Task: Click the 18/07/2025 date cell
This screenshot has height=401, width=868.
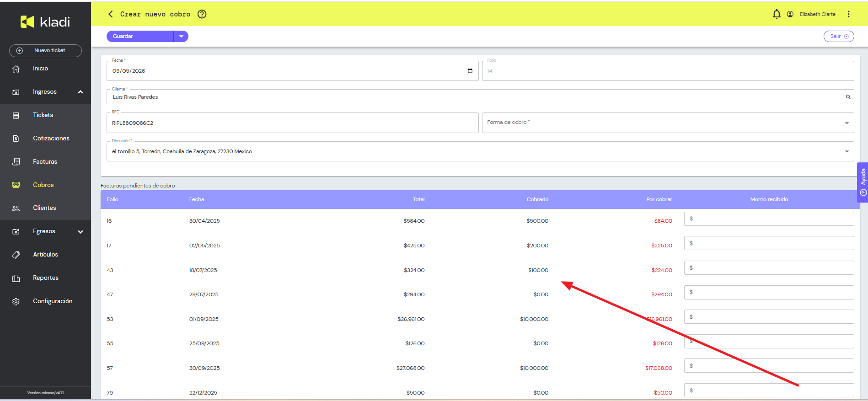Action: [203, 270]
